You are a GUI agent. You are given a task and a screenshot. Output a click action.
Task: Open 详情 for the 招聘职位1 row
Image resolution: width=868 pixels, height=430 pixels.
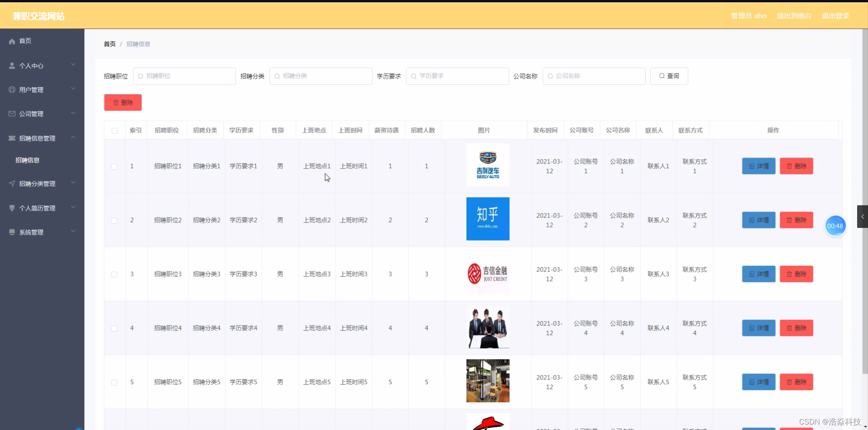point(758,166)
